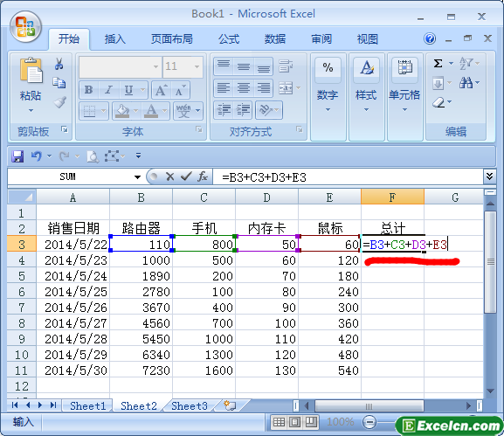Image resolution: width=504 pixels, height=436 pixels.
Task: Expand the formula bar
Action: click(489, 176)
